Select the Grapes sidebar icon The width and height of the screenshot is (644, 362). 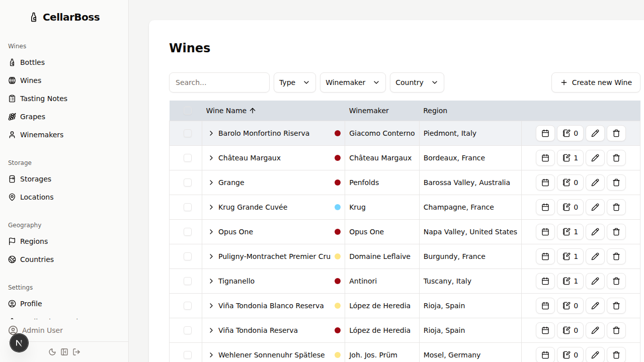coord(12,117)
